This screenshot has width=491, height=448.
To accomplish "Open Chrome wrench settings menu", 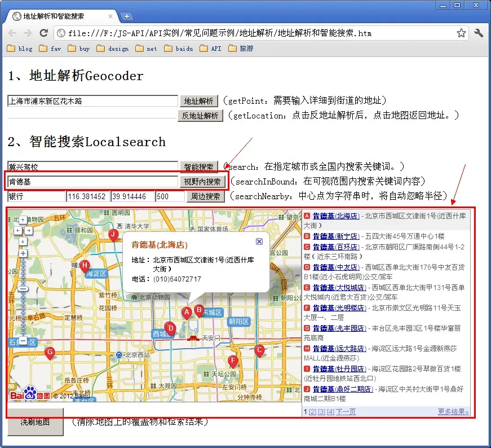I will point(479,33).
